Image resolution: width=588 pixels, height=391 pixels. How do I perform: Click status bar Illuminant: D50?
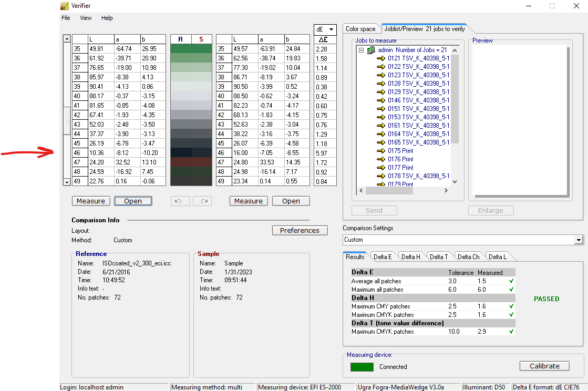coord(484,387)
